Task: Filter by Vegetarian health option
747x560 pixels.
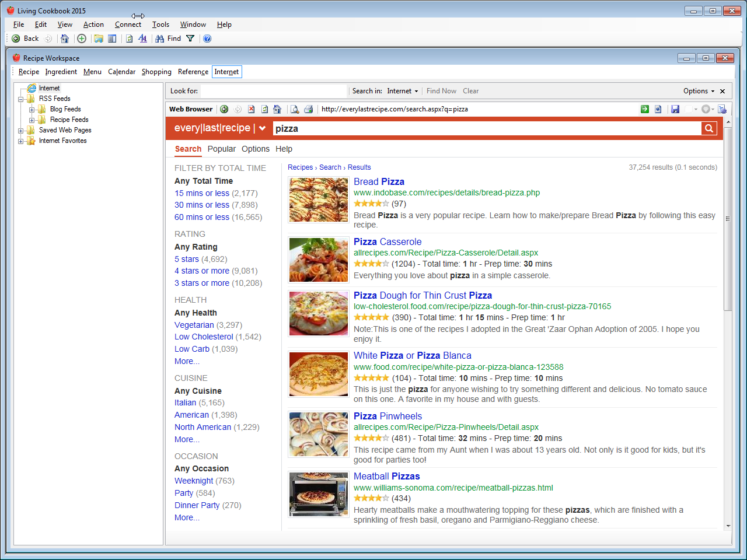Action: (194, 325)
